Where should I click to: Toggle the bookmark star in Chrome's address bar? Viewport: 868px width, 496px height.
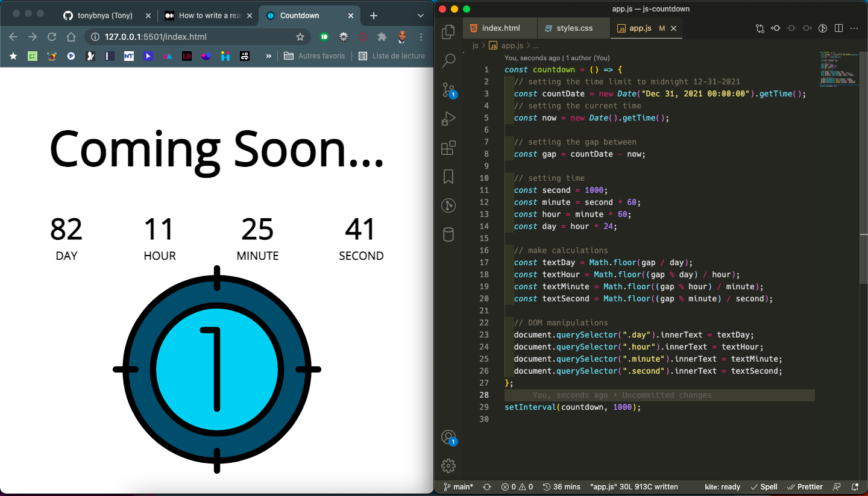point(300,37)
